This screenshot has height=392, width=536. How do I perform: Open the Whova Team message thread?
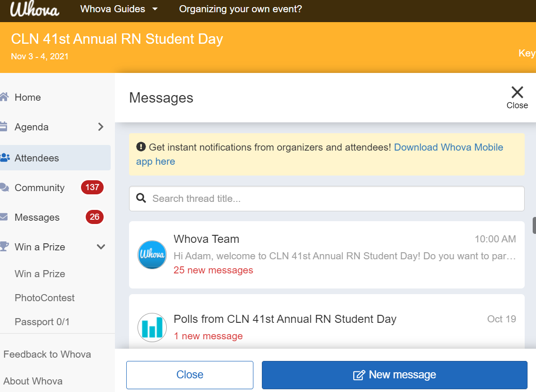326,255
